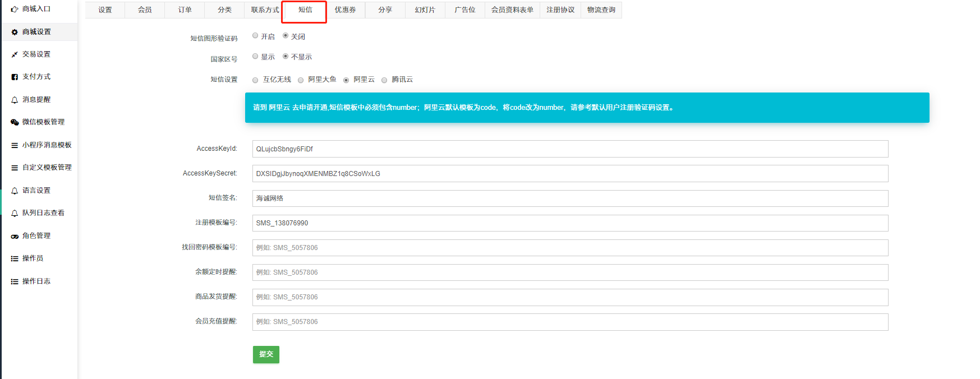Open the 联系方式 tab
Viewport: 980px width, 379px height.
[x=265, y=10]
